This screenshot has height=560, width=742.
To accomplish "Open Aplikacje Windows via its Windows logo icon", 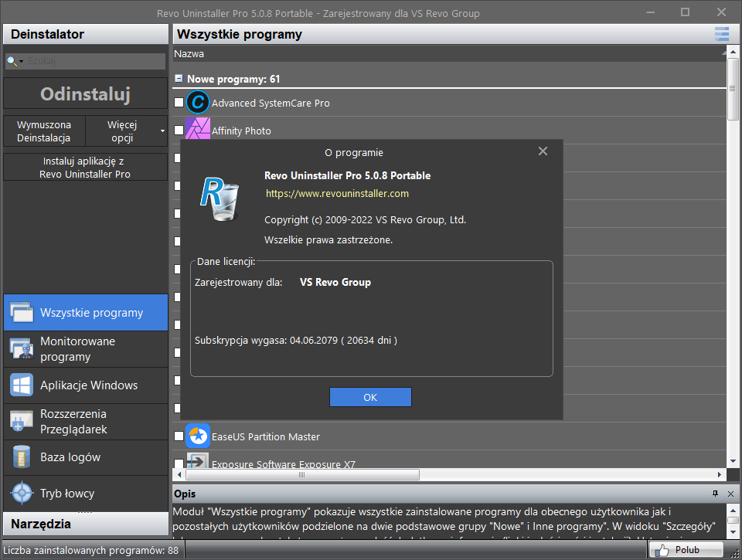I will 22,385.
